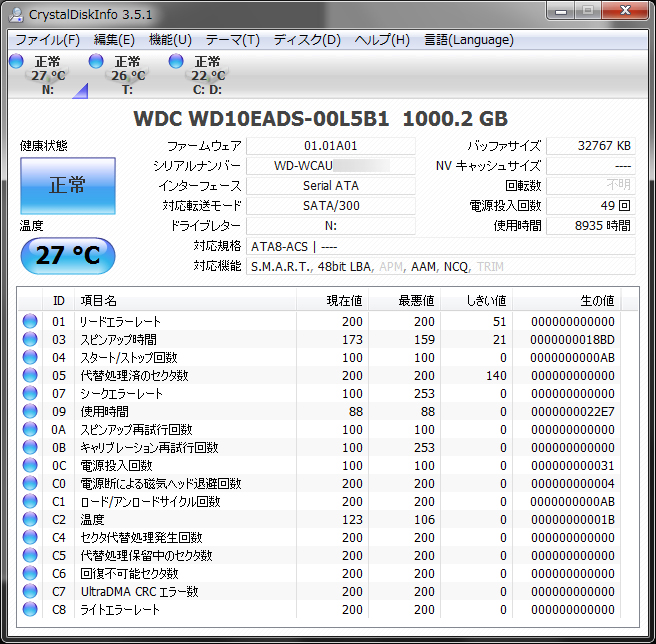This screenshot has height=644, width=656.
Task: Click the しきい値 column header
Action: 477,300
